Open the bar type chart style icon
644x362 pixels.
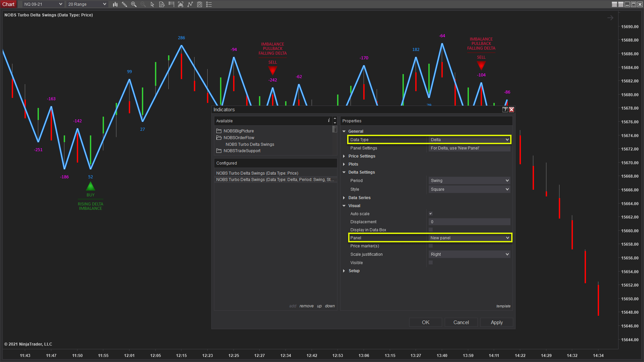click(115, 4)
